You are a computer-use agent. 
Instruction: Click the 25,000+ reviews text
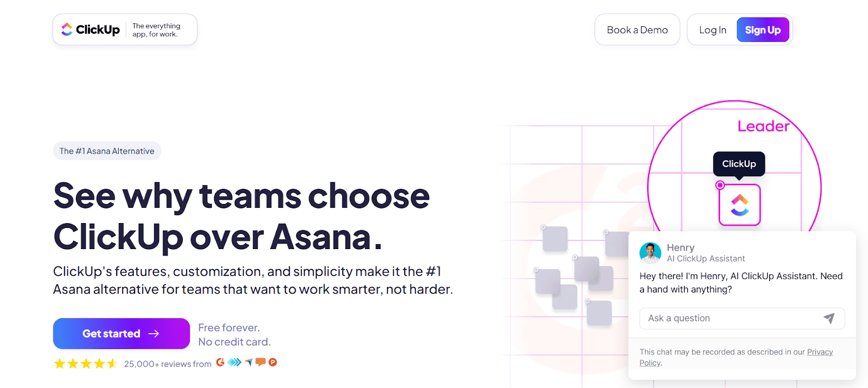[x=168, y=364]
